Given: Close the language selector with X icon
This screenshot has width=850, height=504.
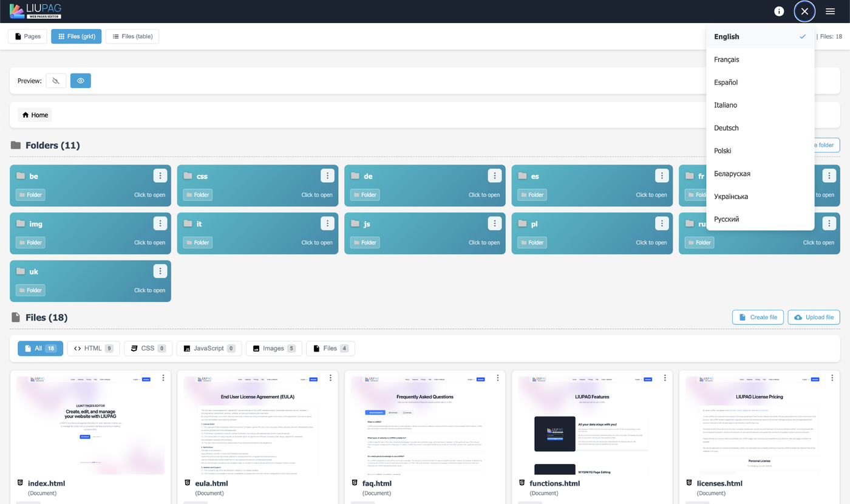Looking at the screenshot, I should pos(804,12).
